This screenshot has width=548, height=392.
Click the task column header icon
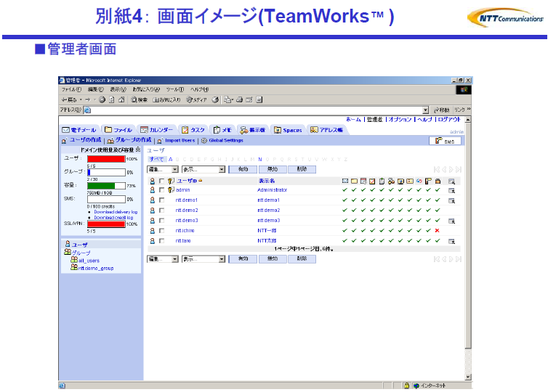tap(373, 181)
